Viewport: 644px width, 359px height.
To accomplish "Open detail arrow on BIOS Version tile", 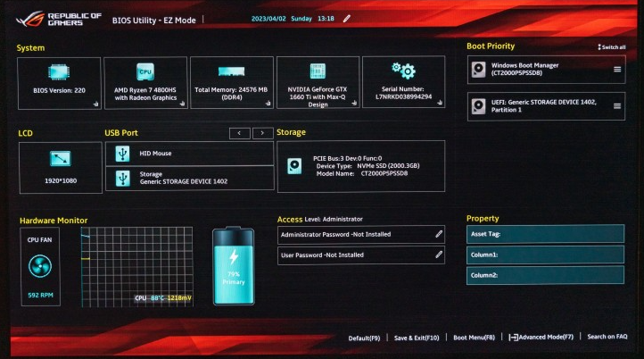I will [95, 104].
